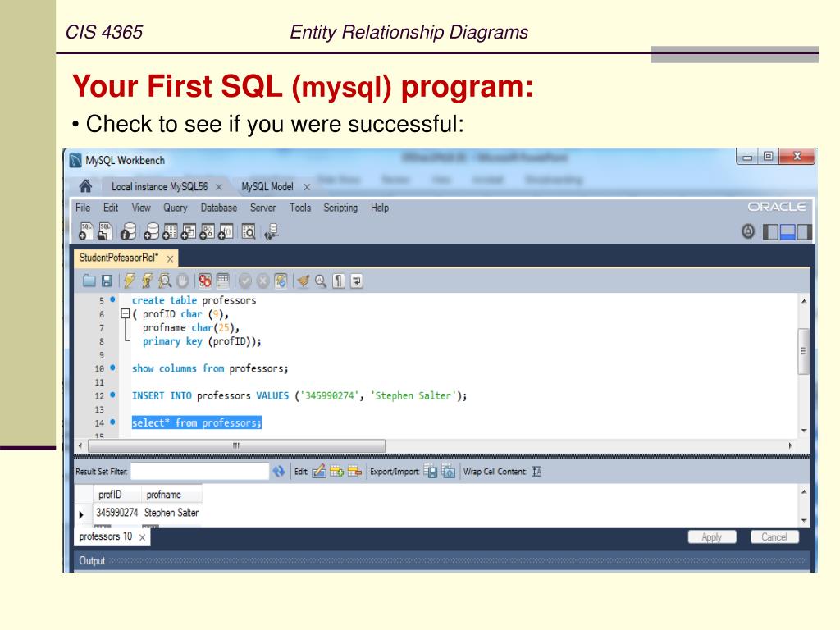Open the Query menu
Image resolution: width=840 pixels, height=630 pixels.
(176, 208)
